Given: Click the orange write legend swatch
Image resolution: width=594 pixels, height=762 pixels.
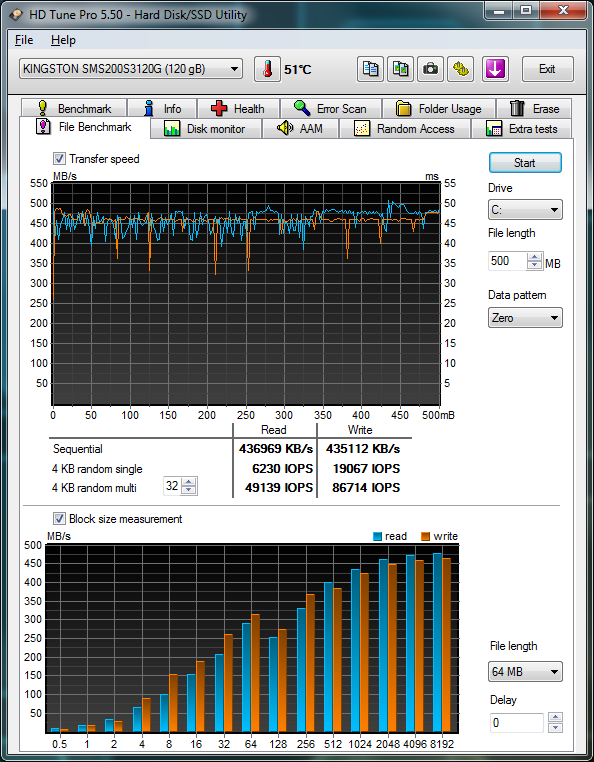Looking at the screenshot, I should [425, 537].
